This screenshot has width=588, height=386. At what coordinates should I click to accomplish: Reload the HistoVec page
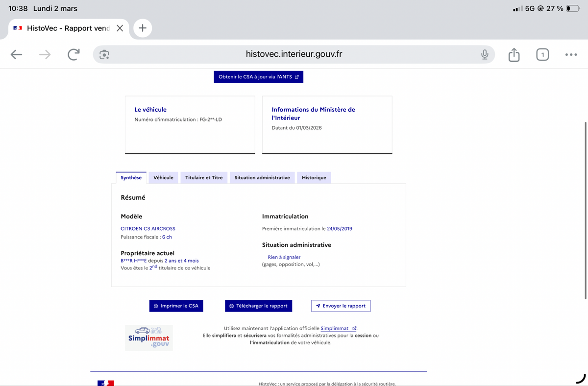[73, 55]
